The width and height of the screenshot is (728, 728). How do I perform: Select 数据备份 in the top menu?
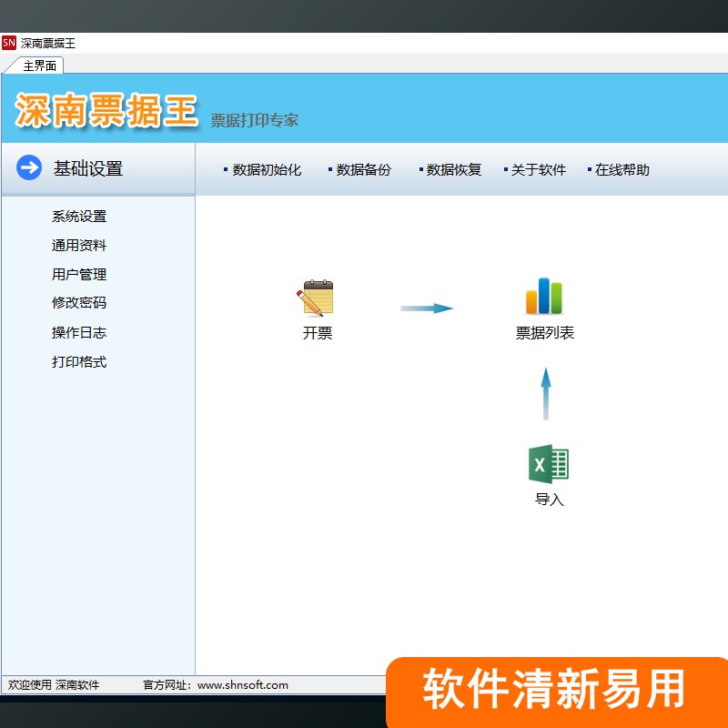click(x=363, y=169)
